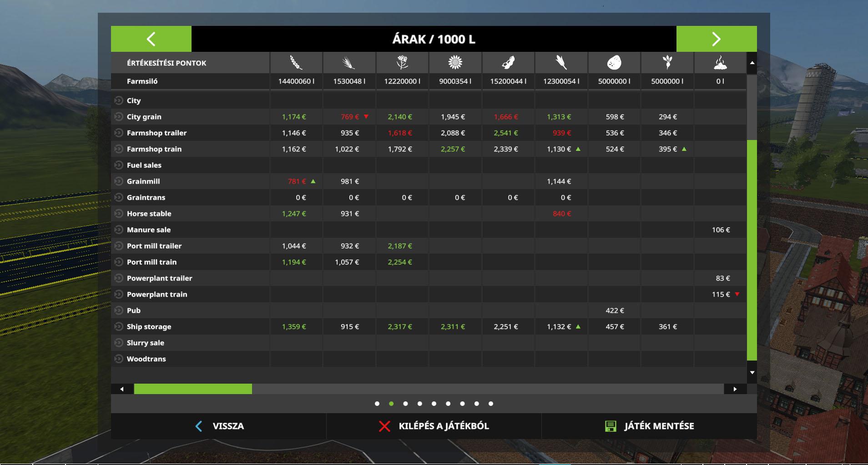Click the green horizontal scrollbar thumb

pos(193,389)
